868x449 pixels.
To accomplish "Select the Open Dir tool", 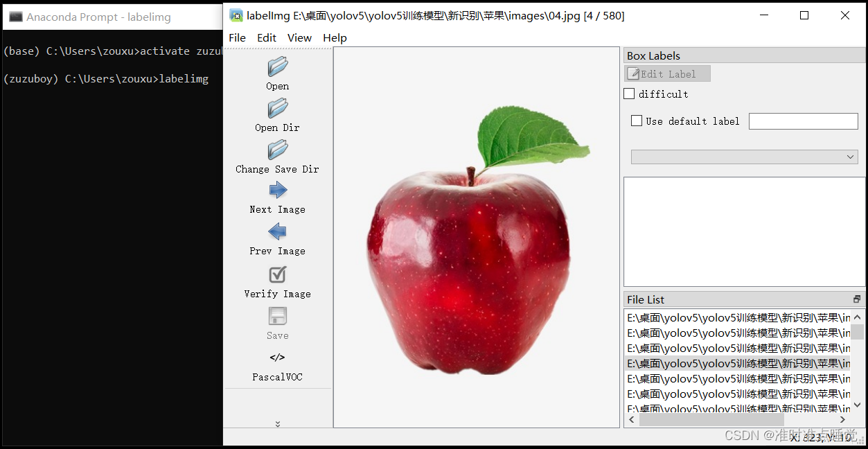I will click(x=277, y=108).
